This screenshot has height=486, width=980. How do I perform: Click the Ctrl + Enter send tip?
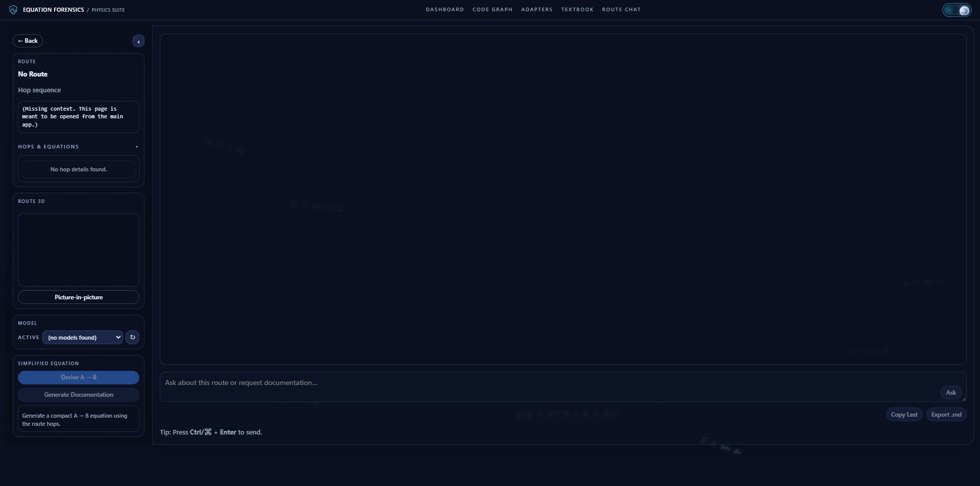point(211,432)
